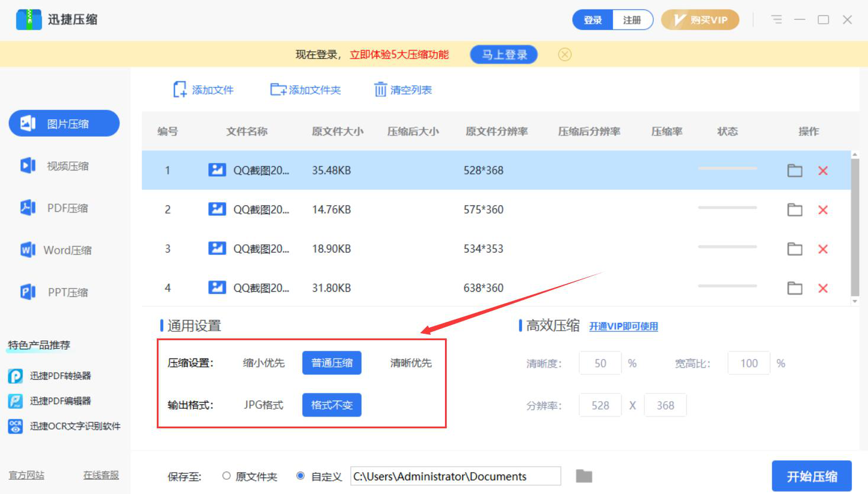This screenshot has width=868, height=494.
Task: Select 自定义 save location option
Action: tap(301, 476)
